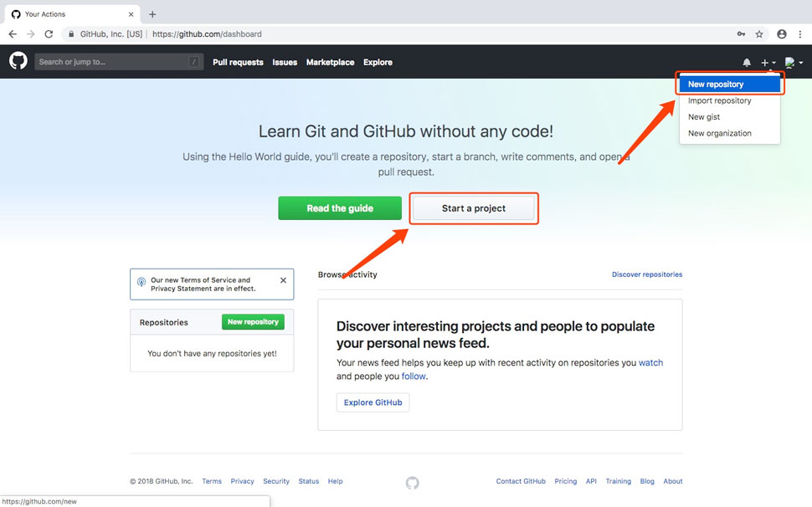Open the notifications bell icon
The height and width of the screenshot is (507, 812).
coord(746,63)
